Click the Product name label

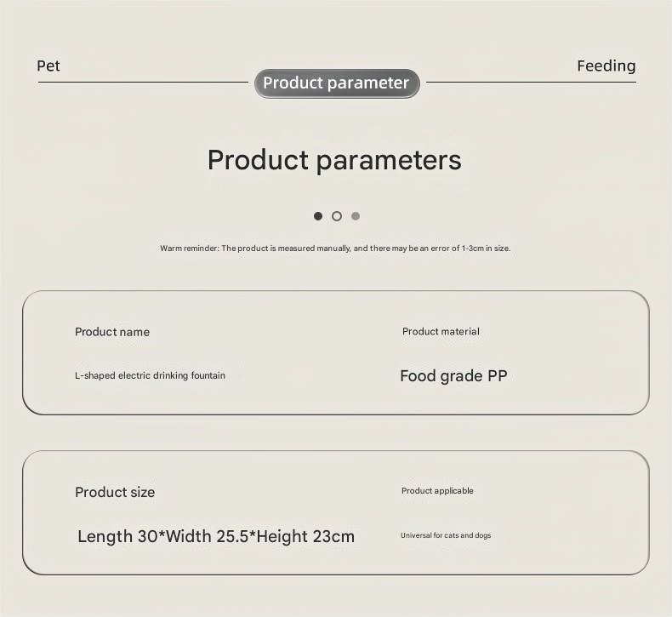[x=112, y=332]
